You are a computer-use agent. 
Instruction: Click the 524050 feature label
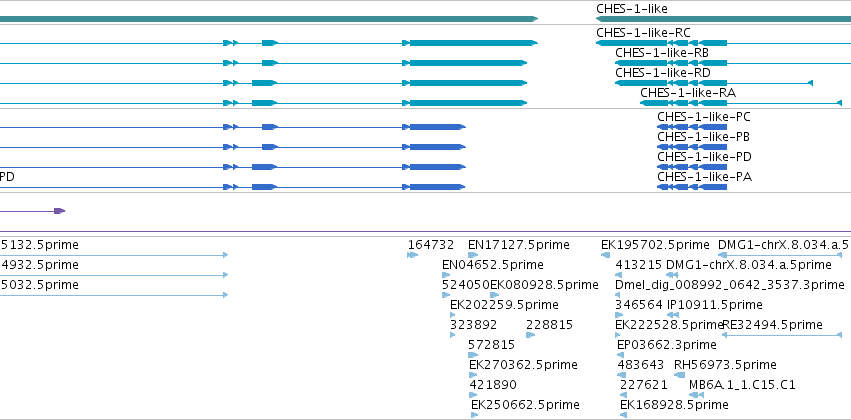(466, 285)
